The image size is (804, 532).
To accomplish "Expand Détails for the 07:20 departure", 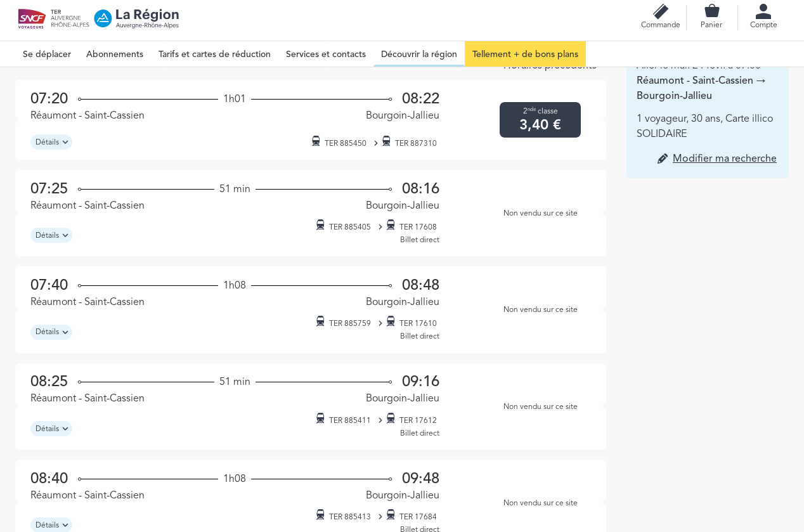I will 51,142.
